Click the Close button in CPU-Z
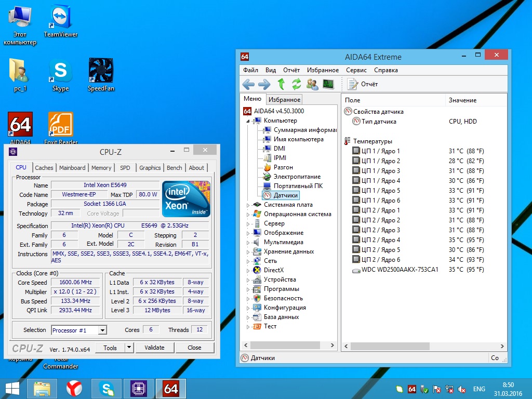The height and width of the screenshot is (399, 532). point(194,348)
